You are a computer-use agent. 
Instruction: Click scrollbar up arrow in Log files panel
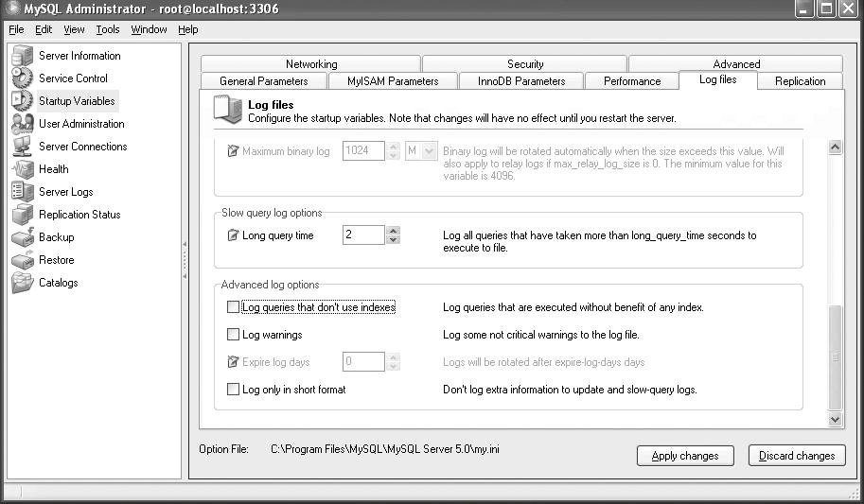pyautogui.click(x=835, y=148)
